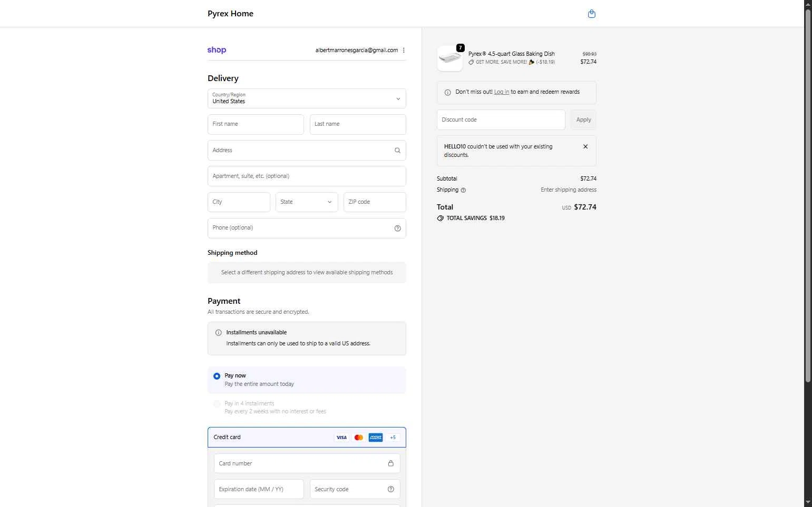
Task: Click the 'Enter shipping address' text
Action: pos(569,190)
